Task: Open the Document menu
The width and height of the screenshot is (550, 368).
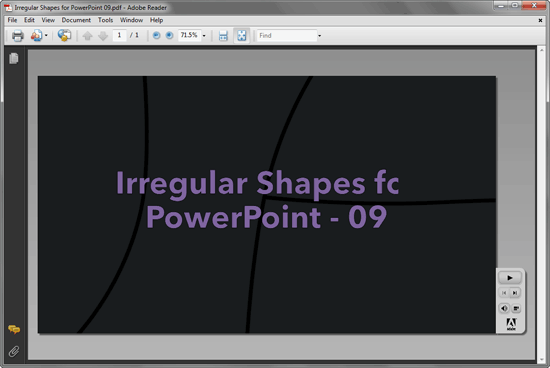Action: click(76, 20)
